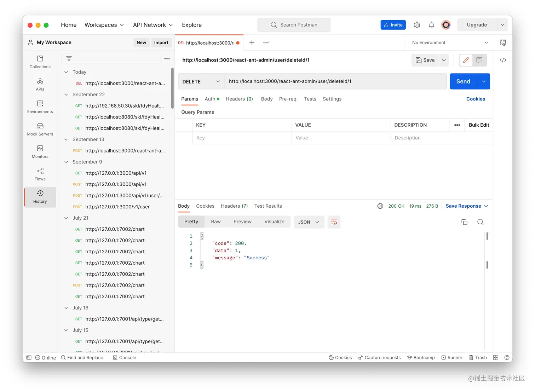This screenshot has height=392, width=535.
Task: Open the DELETE method dropdown
Action: (x=201, y=81)
